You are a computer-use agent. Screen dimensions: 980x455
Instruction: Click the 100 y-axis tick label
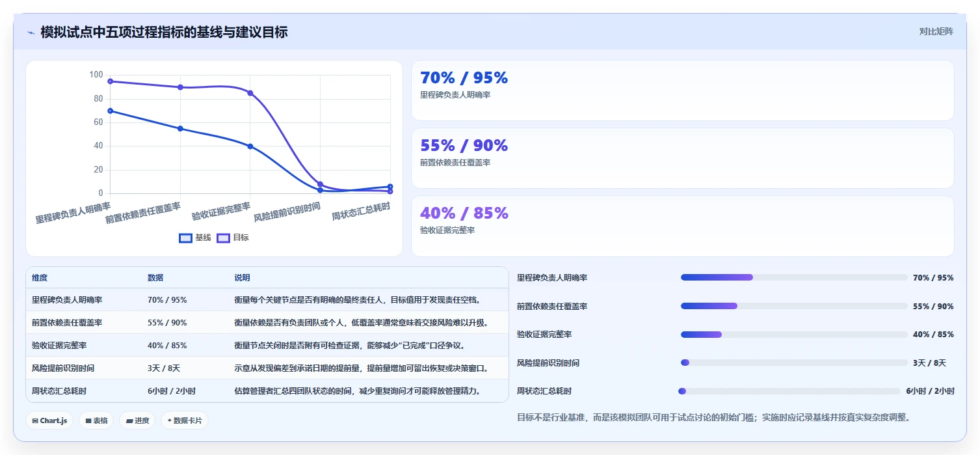click(x=96, y=75)
